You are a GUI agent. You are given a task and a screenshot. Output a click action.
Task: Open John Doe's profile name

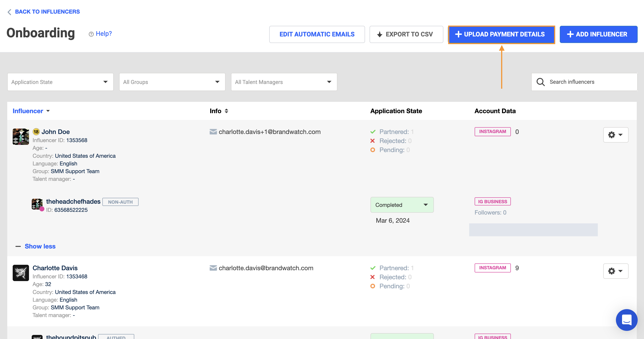(x=55, y=132)
